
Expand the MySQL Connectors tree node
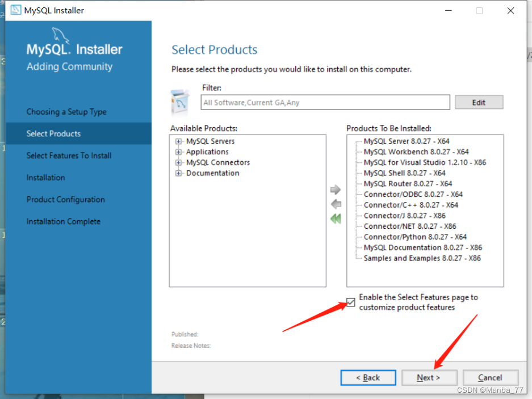pyautogui.click(x=178, y=162)
